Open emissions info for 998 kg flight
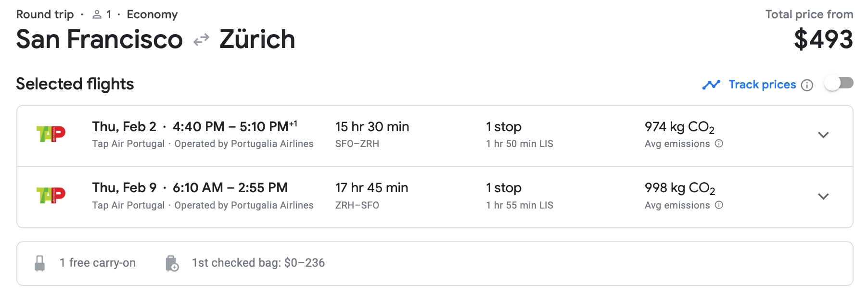 pos(719,205)
